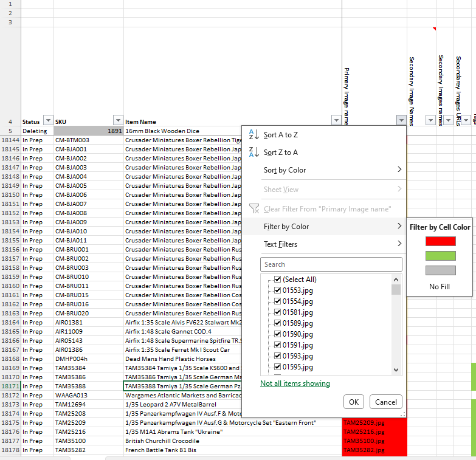Click the Sort Z to A icon
Screen dimensions: 476x460
pyautogui.click(x=254, y=152)
